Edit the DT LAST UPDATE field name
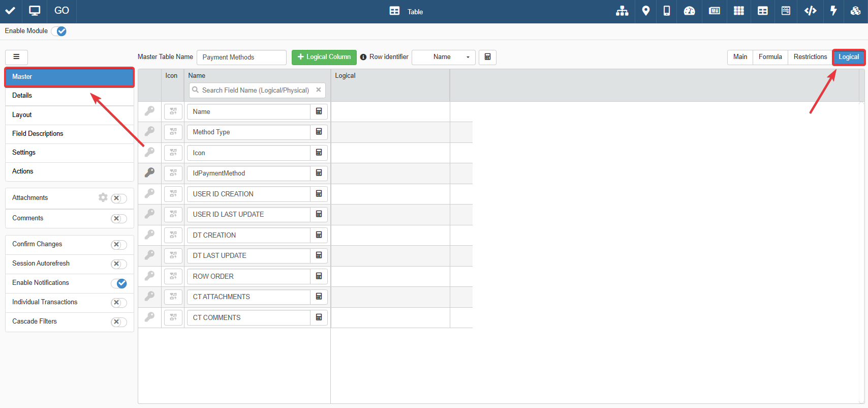Viewport: 868px width, 408px height. 249,255
